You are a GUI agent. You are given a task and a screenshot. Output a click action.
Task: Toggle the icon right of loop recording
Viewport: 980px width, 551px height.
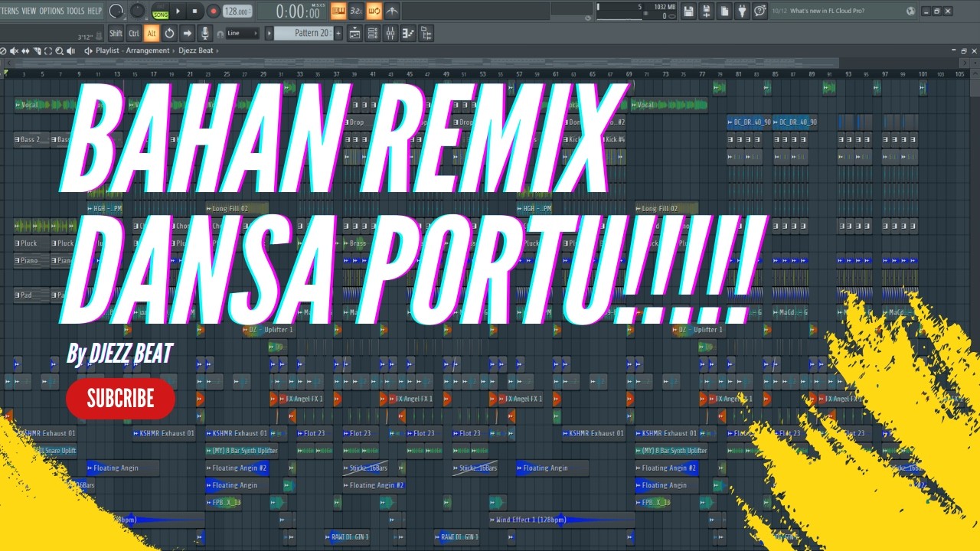pyautogui.click(x=392, y=11)
